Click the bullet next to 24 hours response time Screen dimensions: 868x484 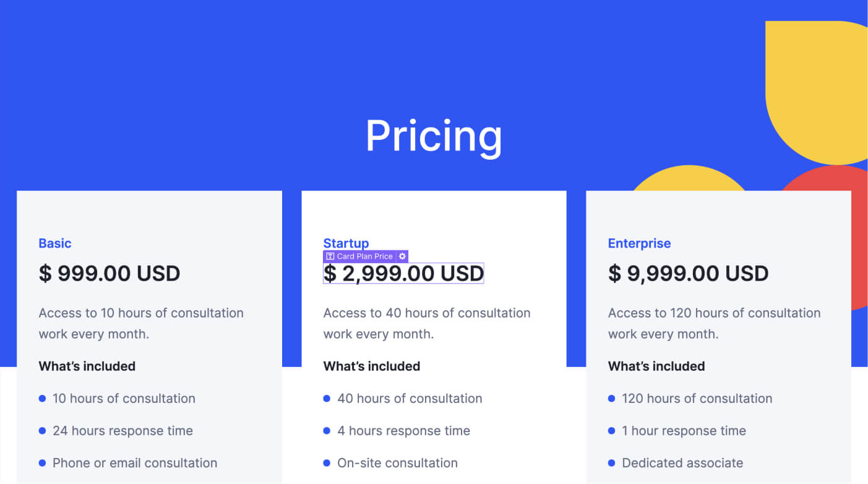[x=42, y=431]
